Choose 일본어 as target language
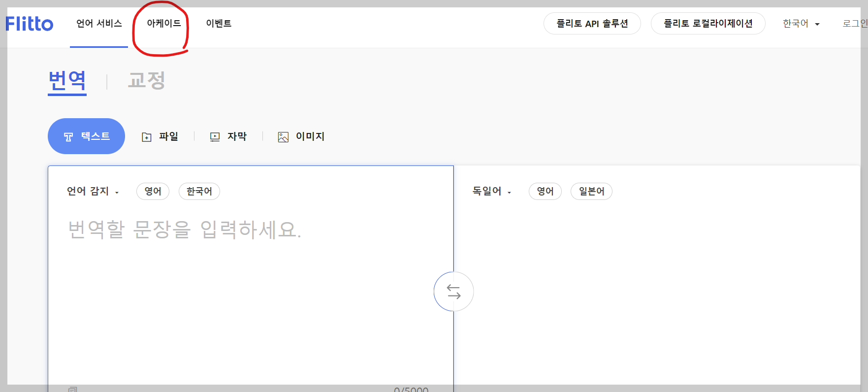 click(591, 191)
